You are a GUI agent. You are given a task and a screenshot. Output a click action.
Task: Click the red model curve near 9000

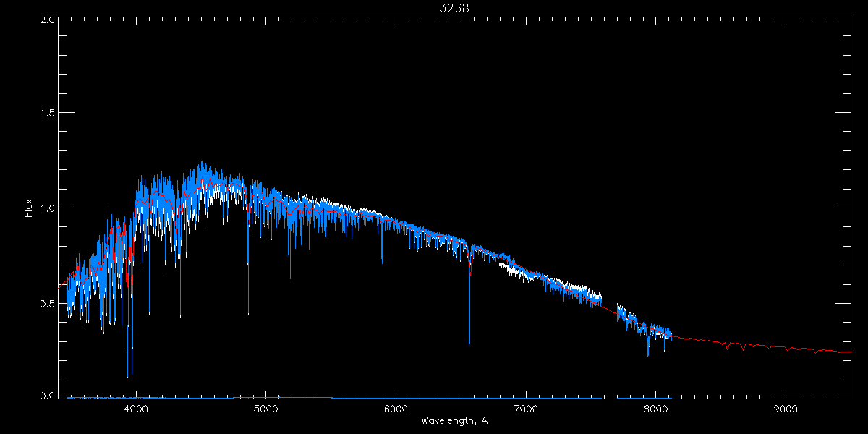(786, 349)
